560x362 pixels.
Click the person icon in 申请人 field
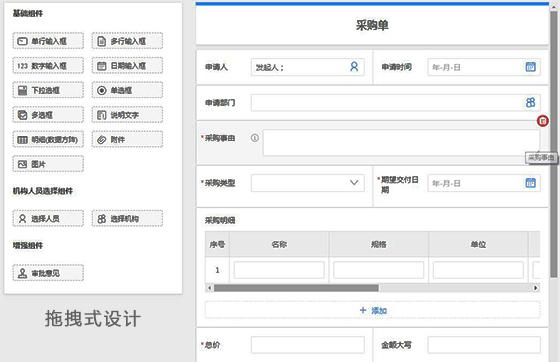point(354,67)
